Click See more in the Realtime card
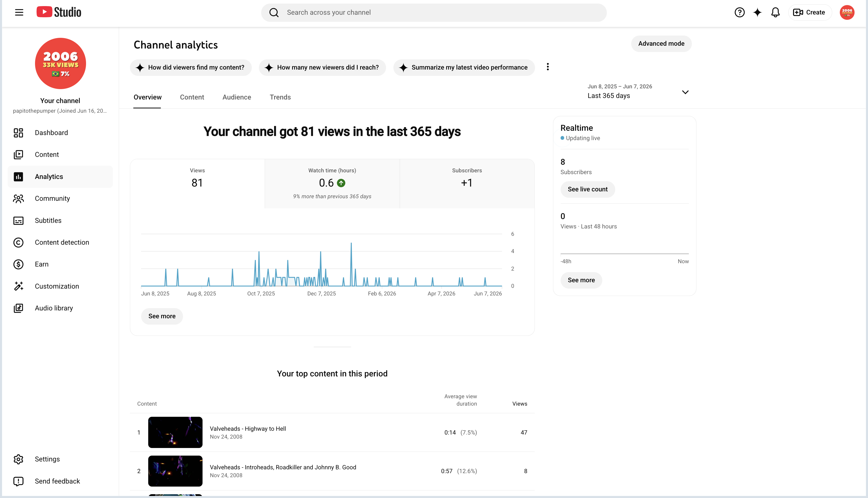868x498 pixels. (581, 280)
